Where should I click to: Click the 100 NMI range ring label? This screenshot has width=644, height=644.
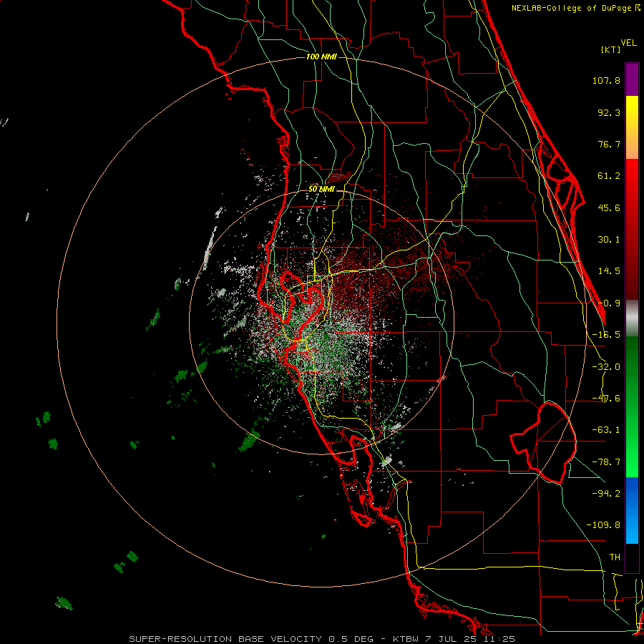click(x=321, y=57)
